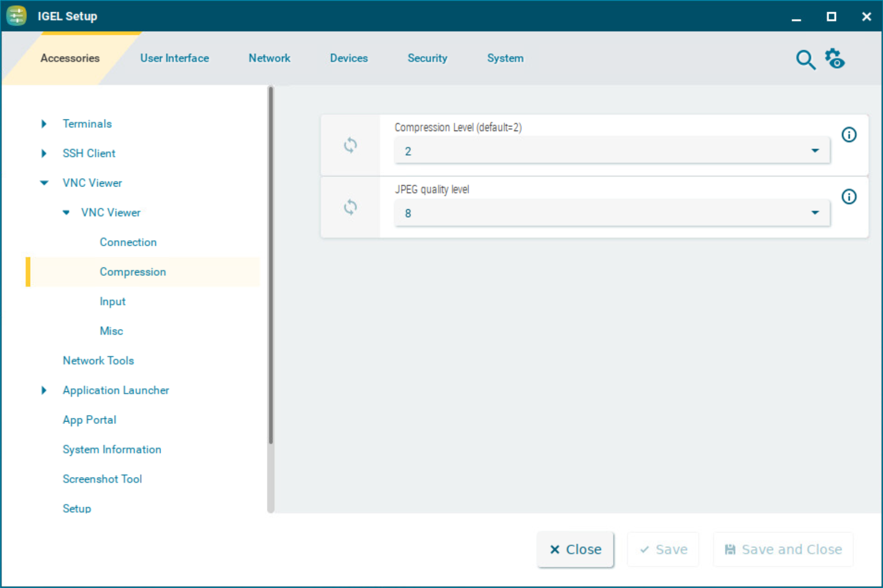
Task: Expand the SSH Client tree node
Action: [44, 153]
